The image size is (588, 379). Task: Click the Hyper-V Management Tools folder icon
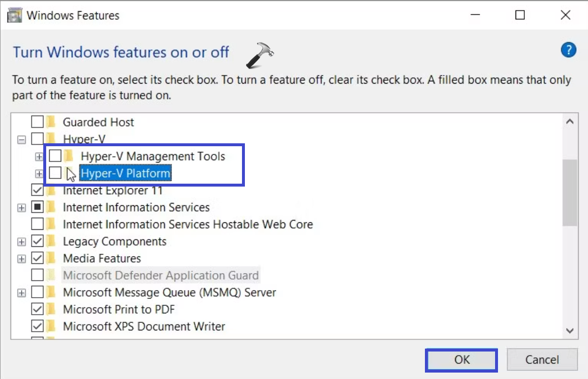point(70,156)
